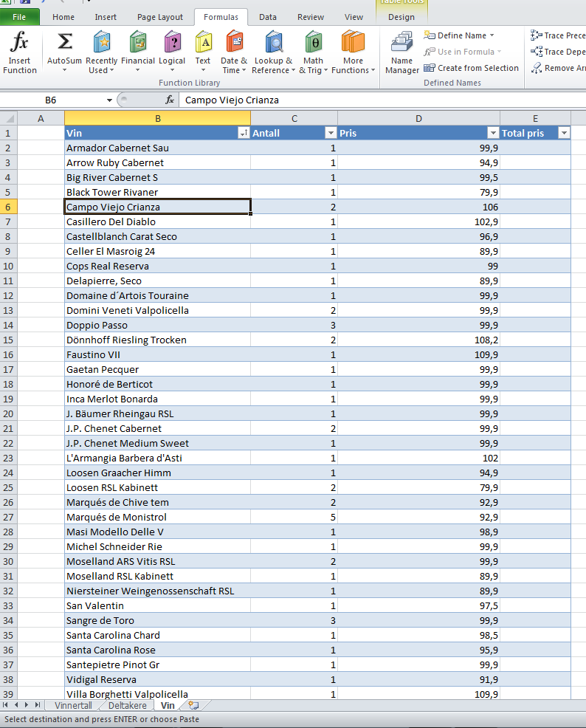Click Create from Selection
The image size is (586, 728).
click(471, 68)
